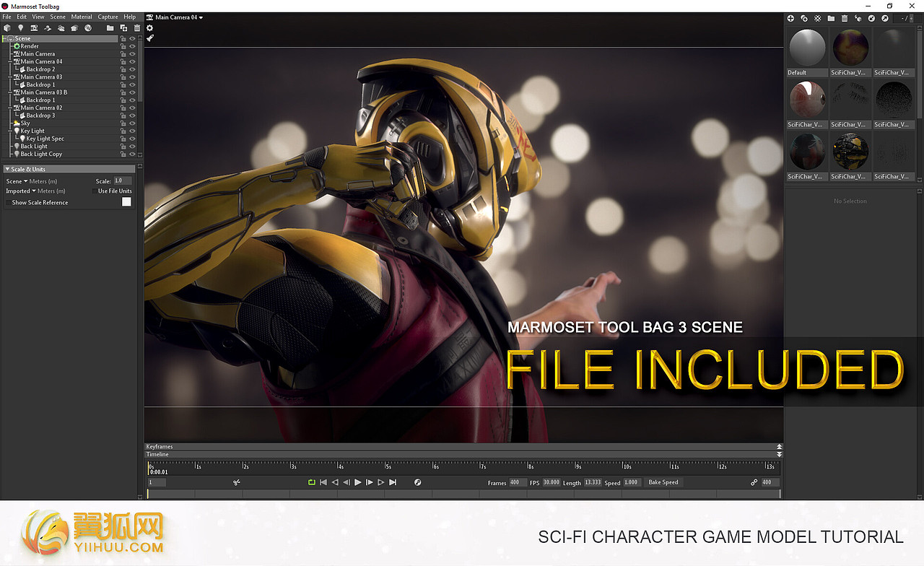The width and height of the screenshot is (924, 566).
Task: Click the checkered sphere icon in the materials toolbar
Action: tap(817, 18)
